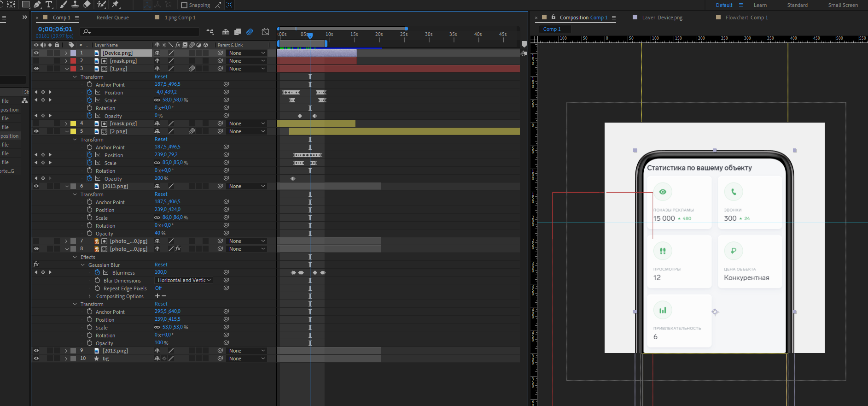This screenshot has width=868, height=406.
Task: Select the Puppet Pin tool
Action: click(116, 5)
